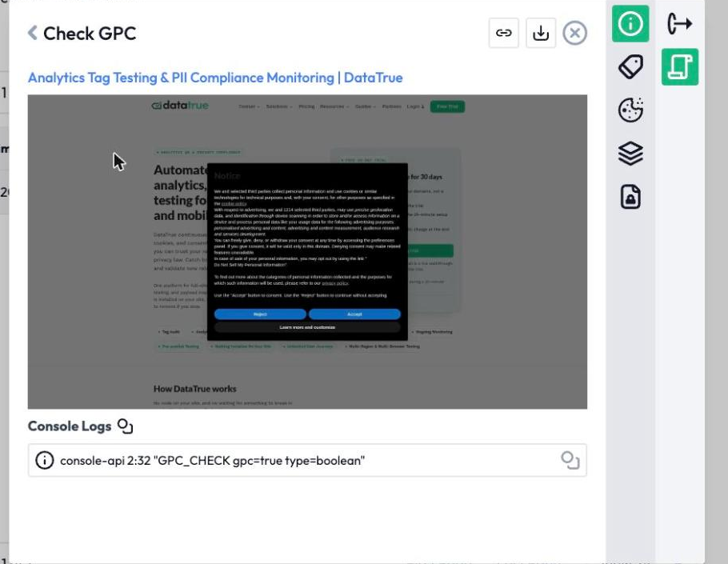Open the page screenshot thumbnail
This screenshot has height=564, width=728.
coord(307,251)
